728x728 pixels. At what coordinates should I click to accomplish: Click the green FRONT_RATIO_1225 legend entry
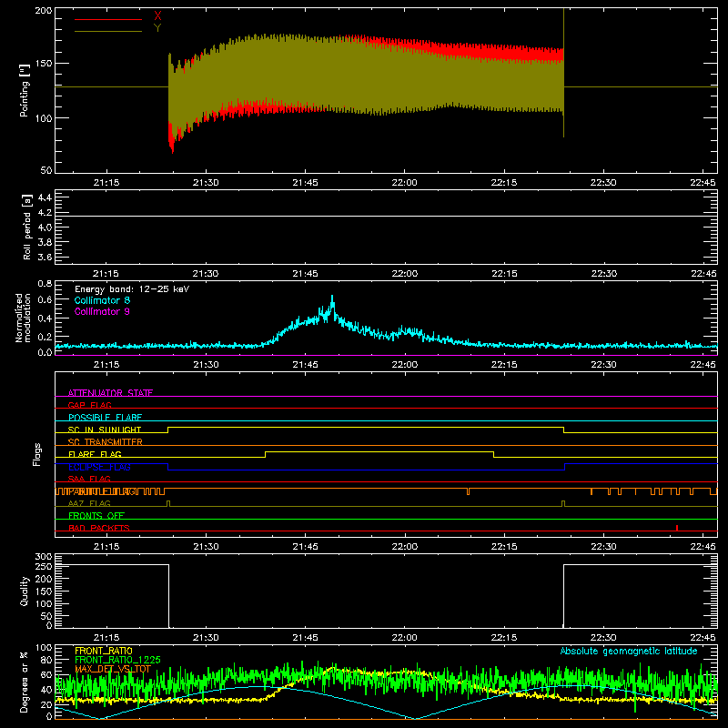[117, 660]
